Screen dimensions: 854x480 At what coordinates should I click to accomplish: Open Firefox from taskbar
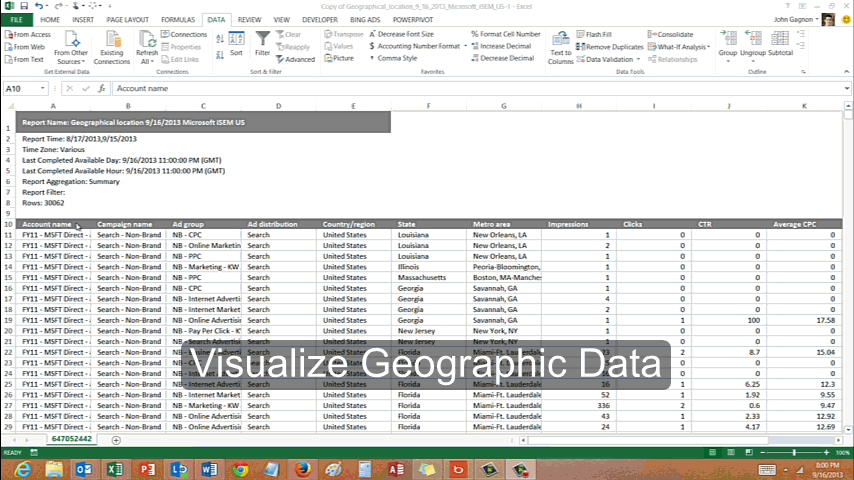click(302, 469)
